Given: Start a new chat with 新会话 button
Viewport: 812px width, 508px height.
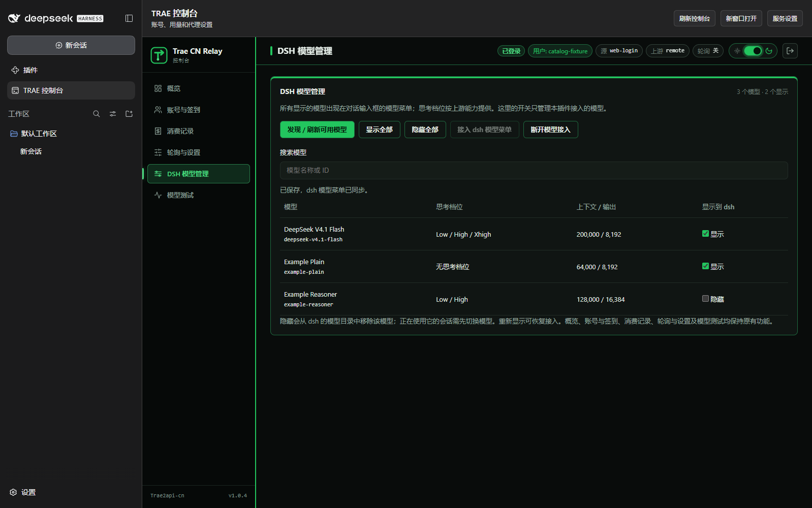Looking at the screenshot, I should point(71,45).
